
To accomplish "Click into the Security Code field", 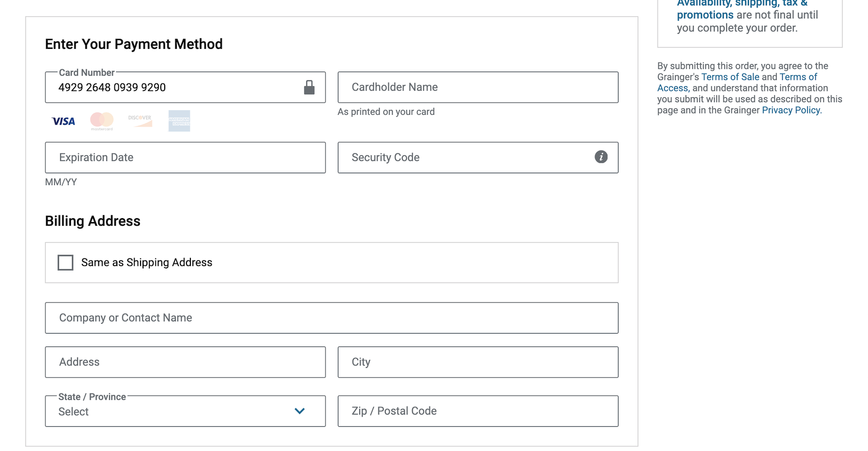I will point(464,157).
